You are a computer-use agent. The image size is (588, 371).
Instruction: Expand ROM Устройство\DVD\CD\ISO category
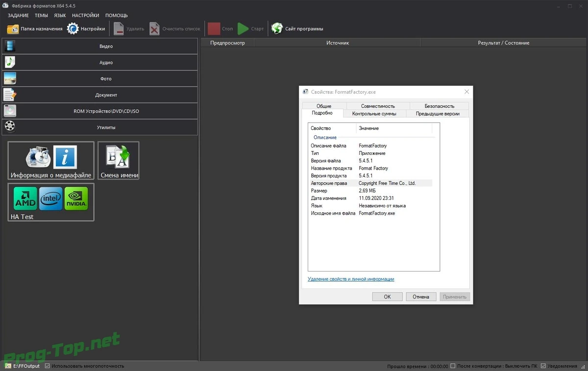[100, 111]
